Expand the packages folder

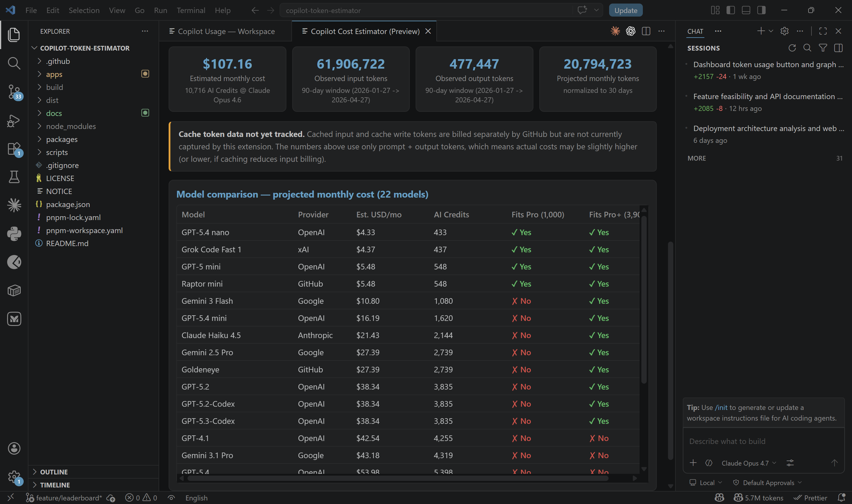click(x=39, y=139)
